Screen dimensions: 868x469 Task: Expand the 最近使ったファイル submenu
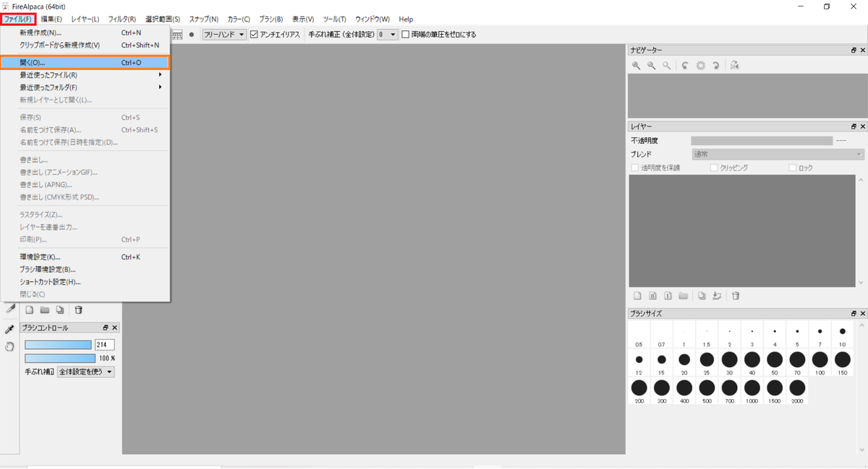pos(85,74)
